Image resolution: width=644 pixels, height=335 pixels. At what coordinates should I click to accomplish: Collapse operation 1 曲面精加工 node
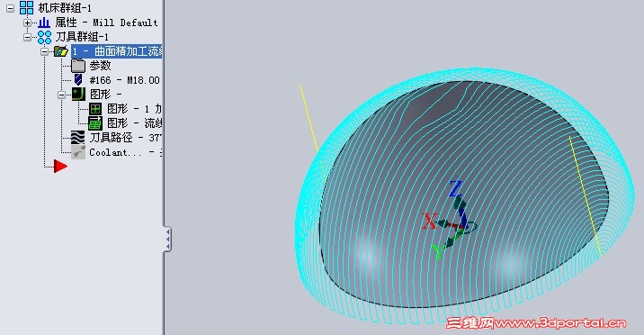pos(44,52)
